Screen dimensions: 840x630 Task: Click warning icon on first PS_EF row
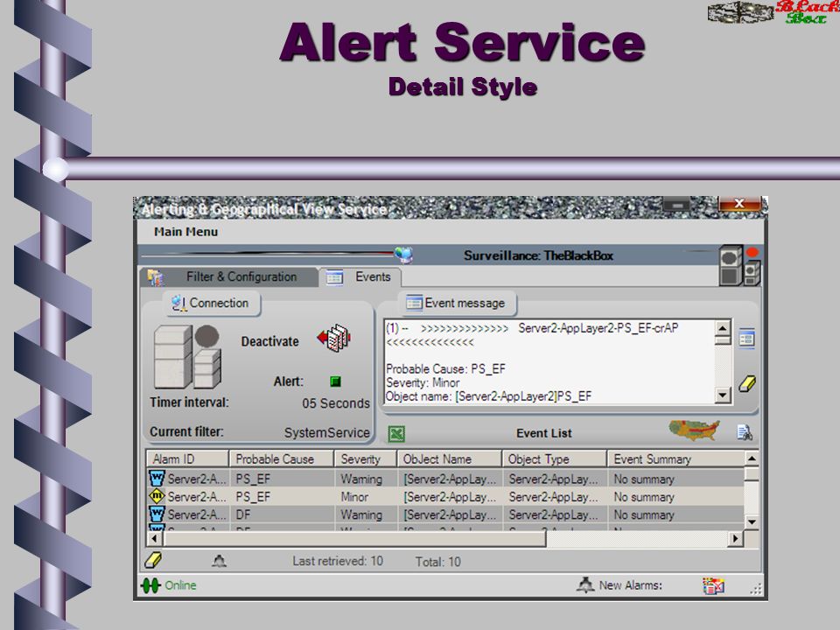[157, 478]
